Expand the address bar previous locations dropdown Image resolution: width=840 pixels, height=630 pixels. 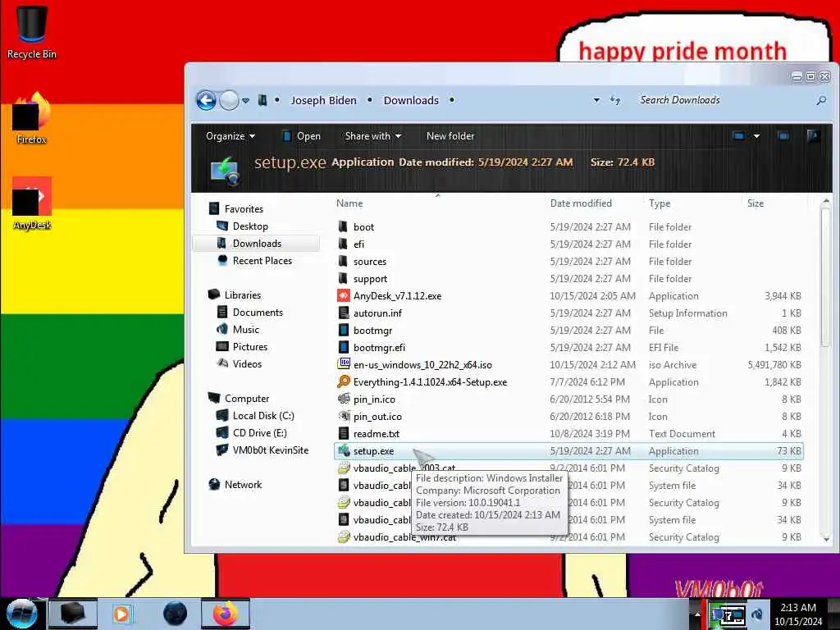[596, 100]
